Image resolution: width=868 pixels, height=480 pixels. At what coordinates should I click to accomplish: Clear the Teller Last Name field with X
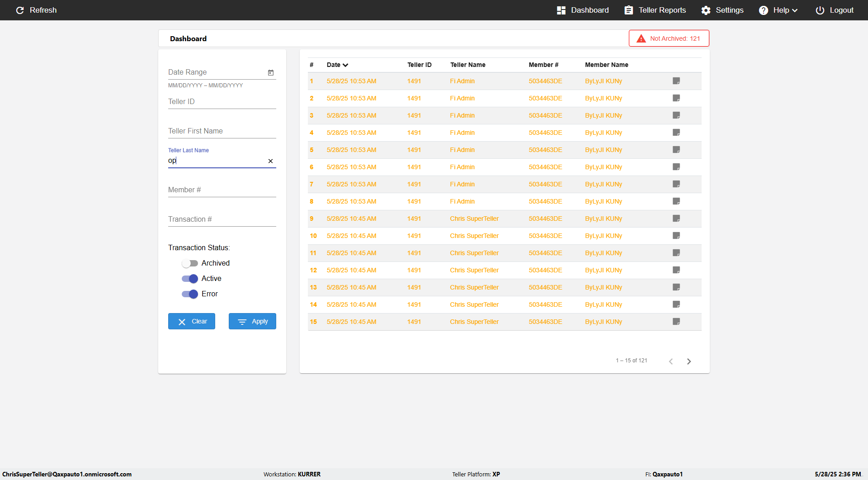270,161
